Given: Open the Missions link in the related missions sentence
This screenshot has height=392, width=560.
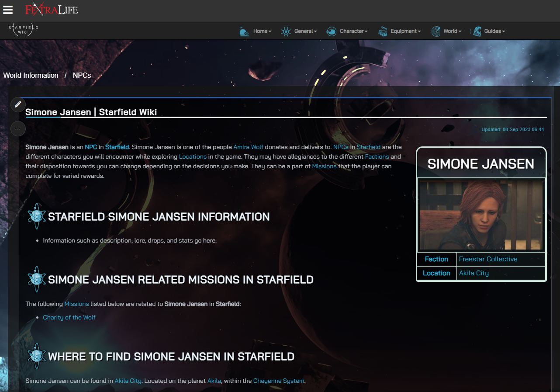Looking at the screenshot, I should point(76,304).
